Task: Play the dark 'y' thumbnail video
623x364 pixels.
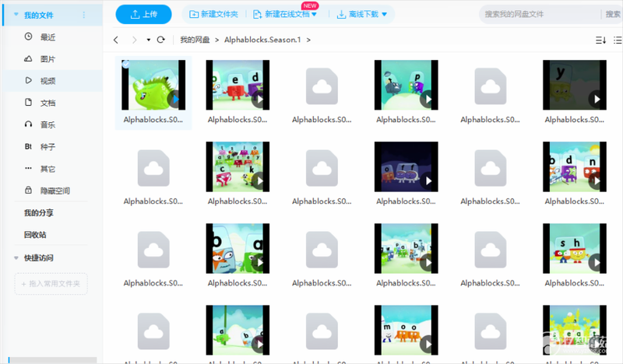Action: pos(596,100)
